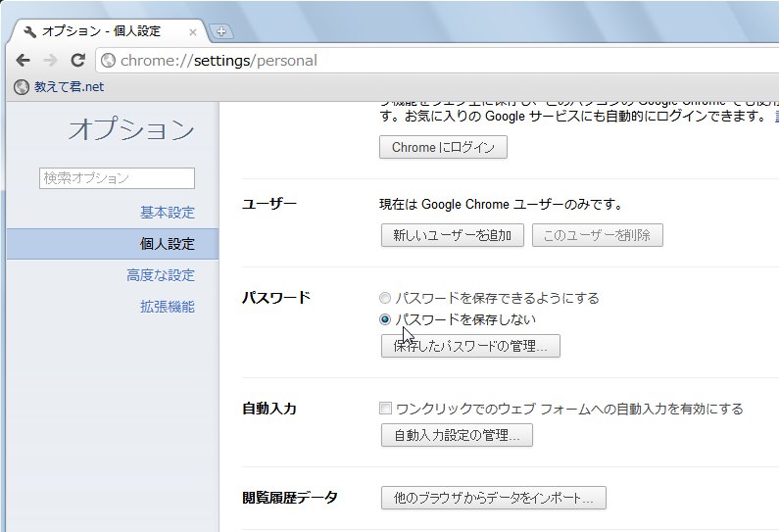Click the ユーザー section label
This screenshot has width=779, height=532.
click(268, 204)
